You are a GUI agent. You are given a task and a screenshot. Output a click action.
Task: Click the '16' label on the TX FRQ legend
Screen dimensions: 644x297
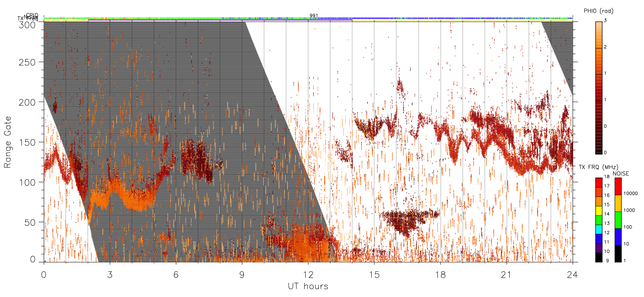coord(607,196)
